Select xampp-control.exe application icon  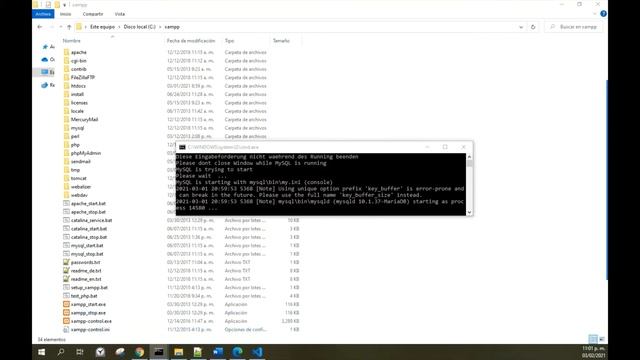pos(67,321)
